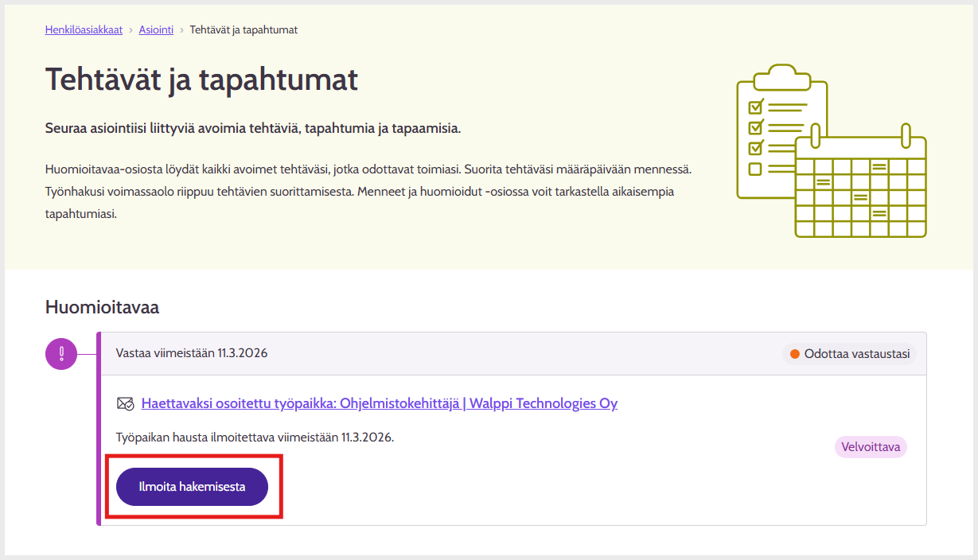Click the chevron separator after Asiointi
The image size is (978, 560).
181,30
